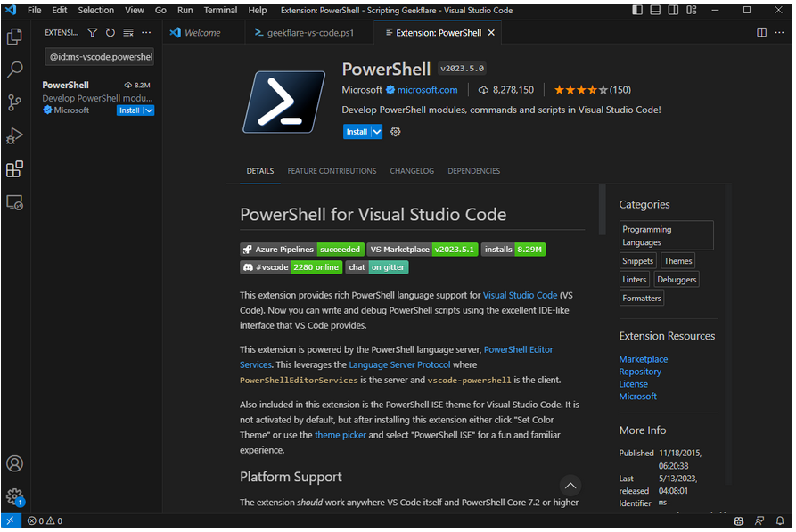Open the View menu

pos(135,10)
